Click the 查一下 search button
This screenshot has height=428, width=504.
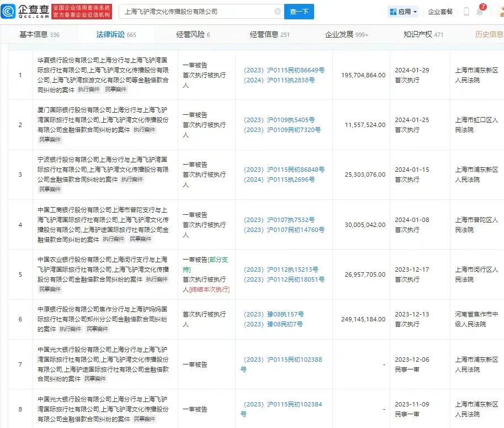click(299, 12)
